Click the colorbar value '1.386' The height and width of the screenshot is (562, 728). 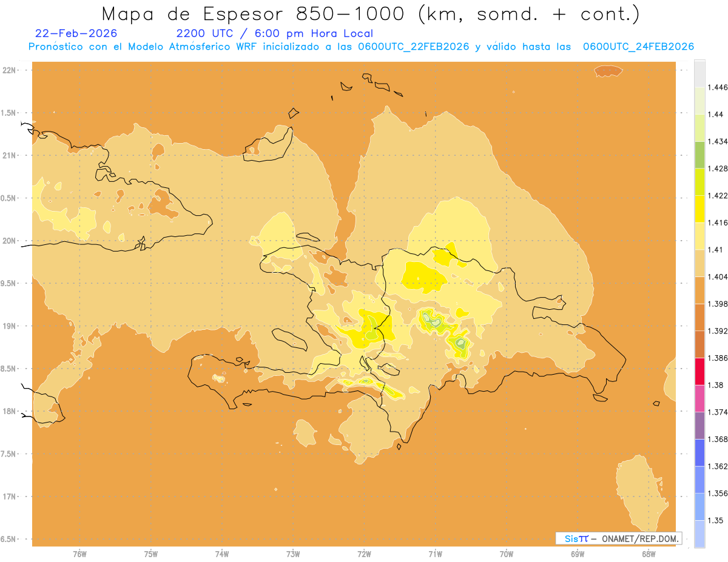pos(717,358)
